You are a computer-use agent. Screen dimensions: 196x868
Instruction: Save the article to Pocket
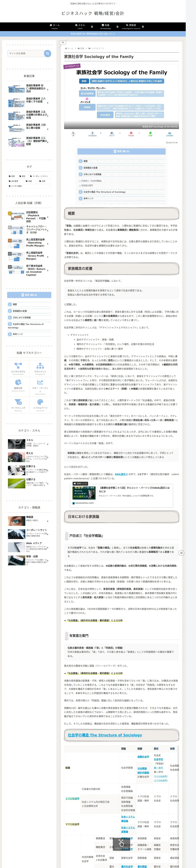pos(131,134)
